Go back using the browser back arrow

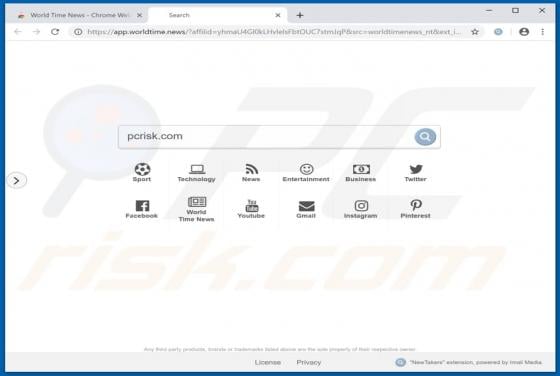click(x=18, y=32)
